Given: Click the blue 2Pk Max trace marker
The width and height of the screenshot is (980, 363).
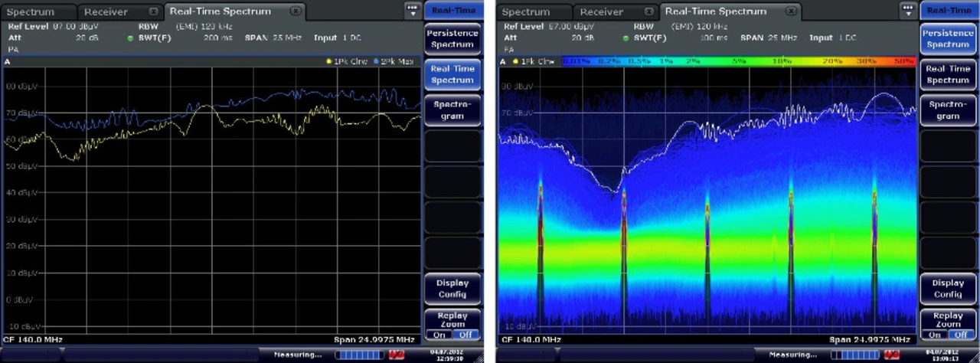Looking at the screenshot, I should (376, 61).
